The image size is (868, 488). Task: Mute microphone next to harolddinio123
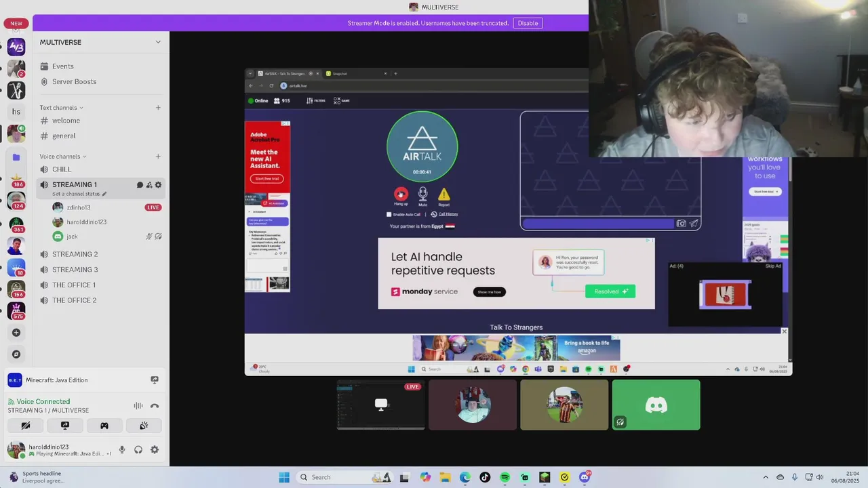click(122, 449)
